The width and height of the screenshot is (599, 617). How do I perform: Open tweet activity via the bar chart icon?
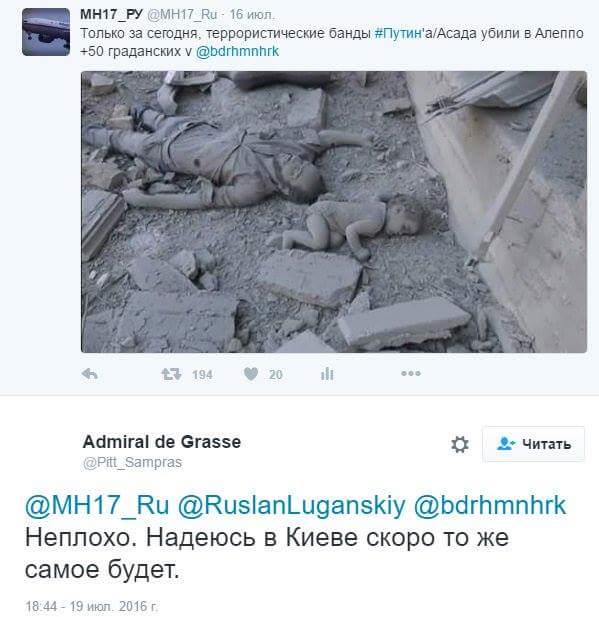327,373
